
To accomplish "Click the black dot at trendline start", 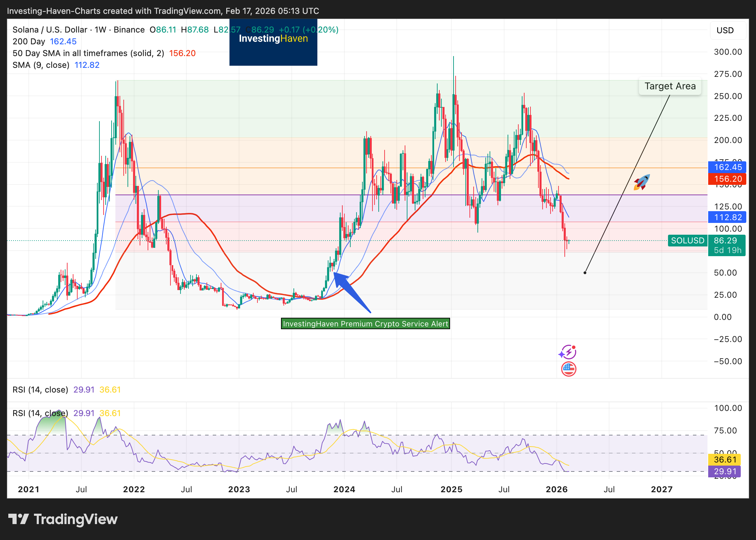I will (x=585, y=273).
